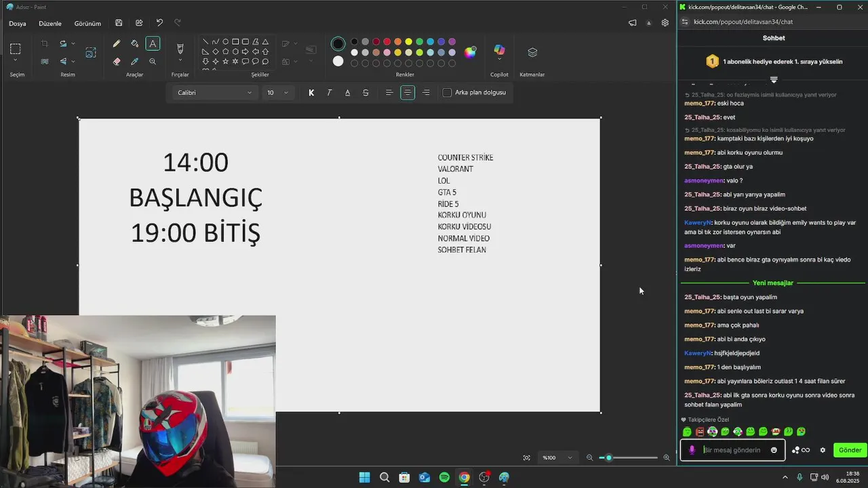Toggle italic text formatting
This screenshot has width=868, height=488.
pos(330,92)
